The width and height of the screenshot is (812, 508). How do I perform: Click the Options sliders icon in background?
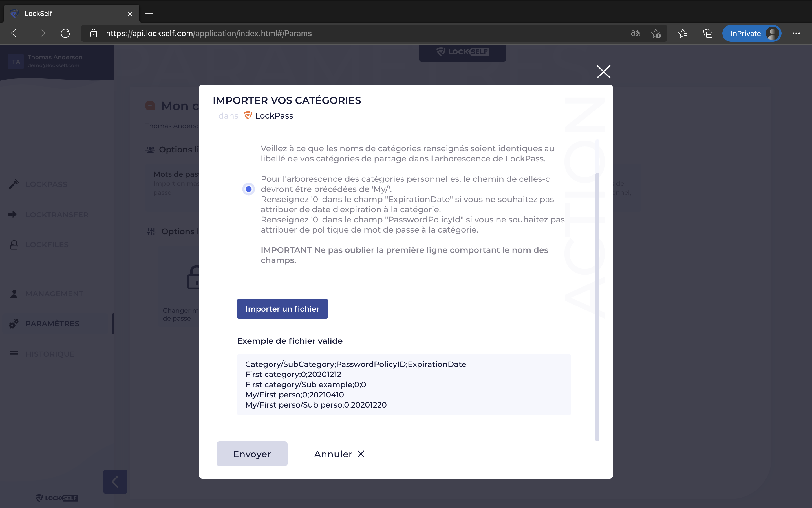point(151,231)
